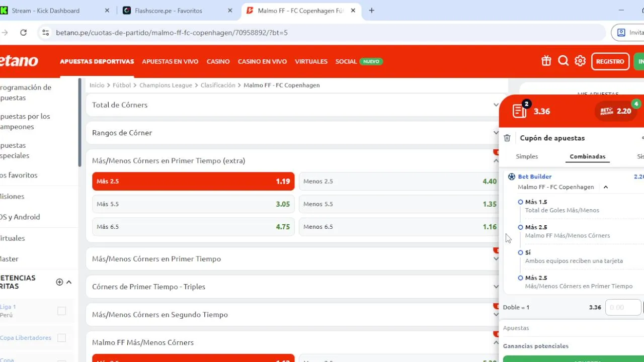
Task: Go to Clasificación breadcrumb
Action: 218,85
